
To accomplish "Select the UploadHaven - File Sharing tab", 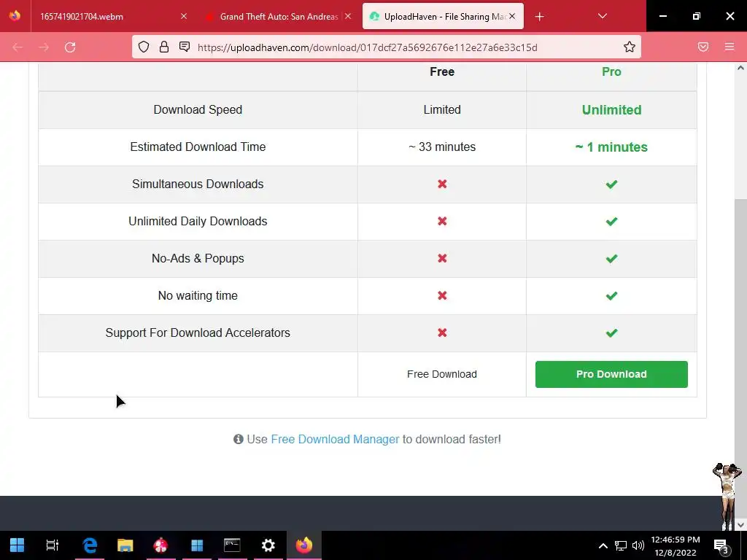I will click(443, 16).
